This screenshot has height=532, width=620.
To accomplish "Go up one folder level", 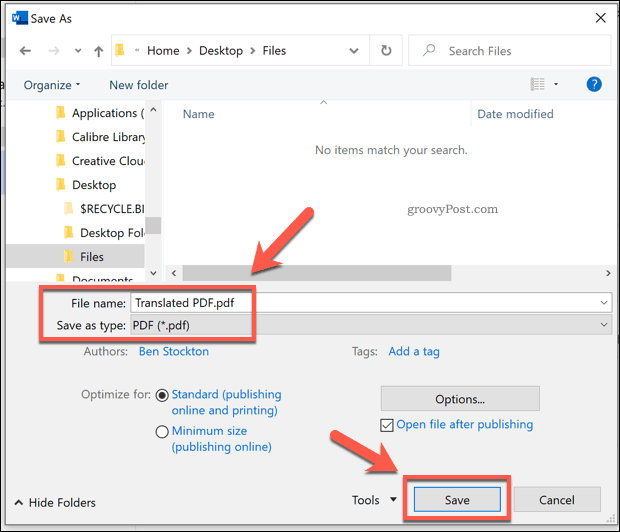I will 98,51.
